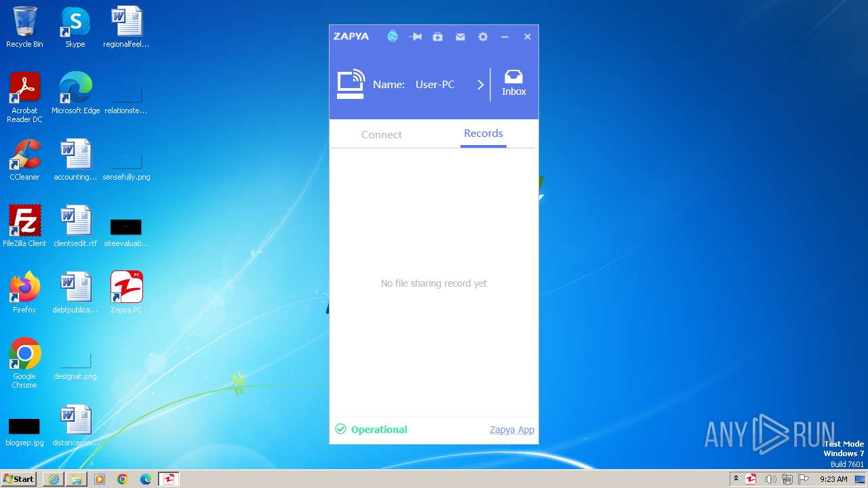Select Google Chrome desktop shortcut
Image resolution: width=868 pixels, height=488 pixels.
pyautogui.click(x=24, y=363)
